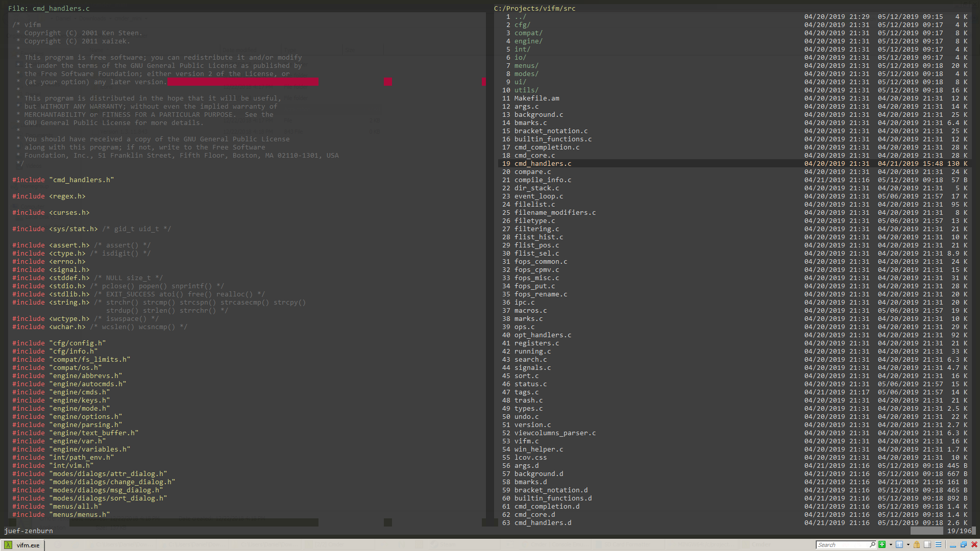
Task: Select the parent directory ../ entry
Action: [x=521, y=16]
